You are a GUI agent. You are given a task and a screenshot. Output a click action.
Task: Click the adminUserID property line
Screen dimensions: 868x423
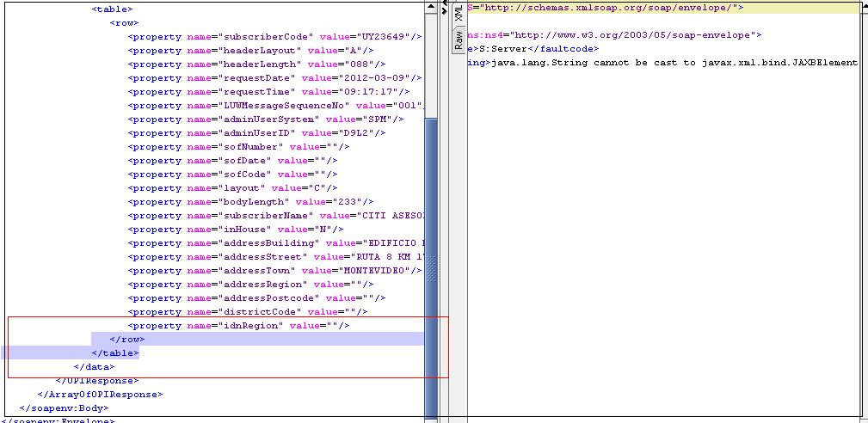(x=257, y=133)
